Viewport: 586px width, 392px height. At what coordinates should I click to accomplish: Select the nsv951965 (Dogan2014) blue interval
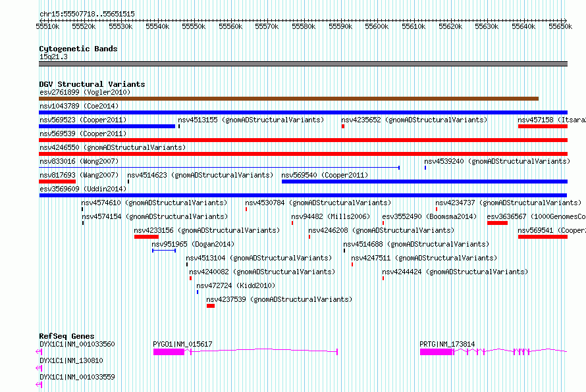pyautogui.click(x=164, y=251)
